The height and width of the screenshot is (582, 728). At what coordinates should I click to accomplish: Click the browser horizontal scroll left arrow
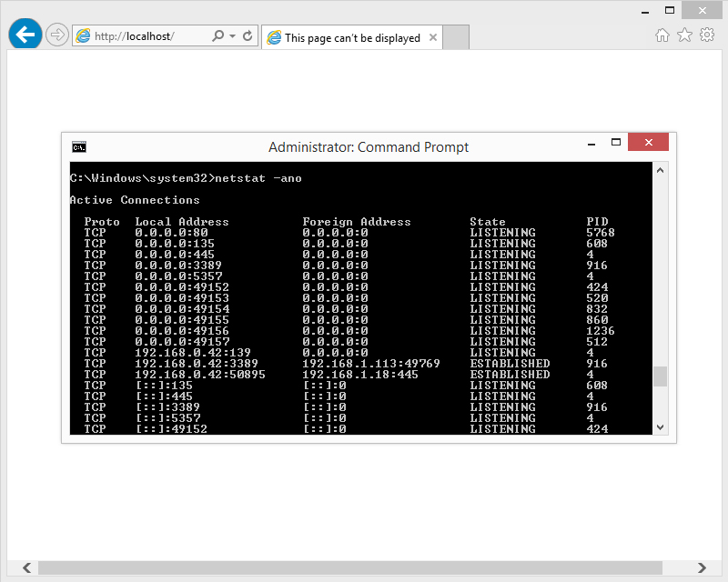[x=27, y=567]
